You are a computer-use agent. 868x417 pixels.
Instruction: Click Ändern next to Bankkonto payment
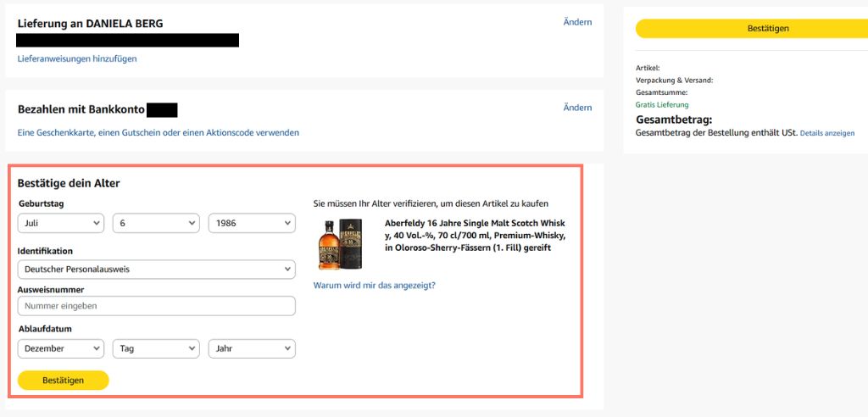577,108
